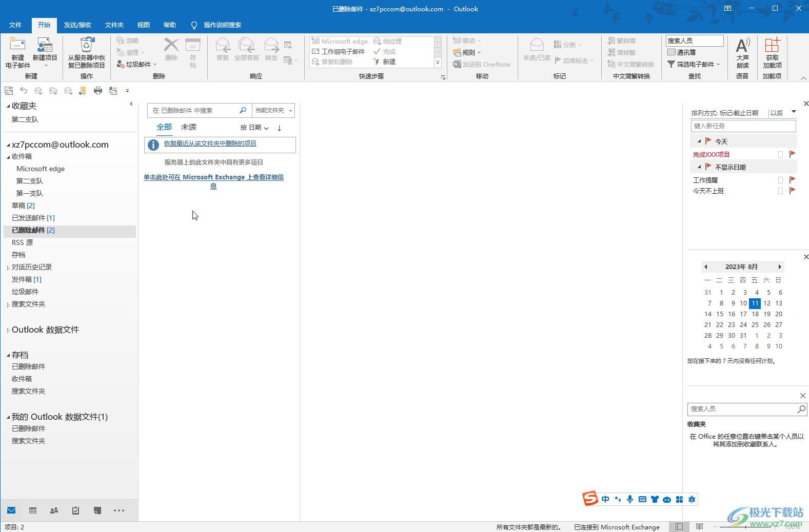The width and height of the screenshot is (809, 532).
Task: Click Filter Email button
Action: tap(694, 64)
